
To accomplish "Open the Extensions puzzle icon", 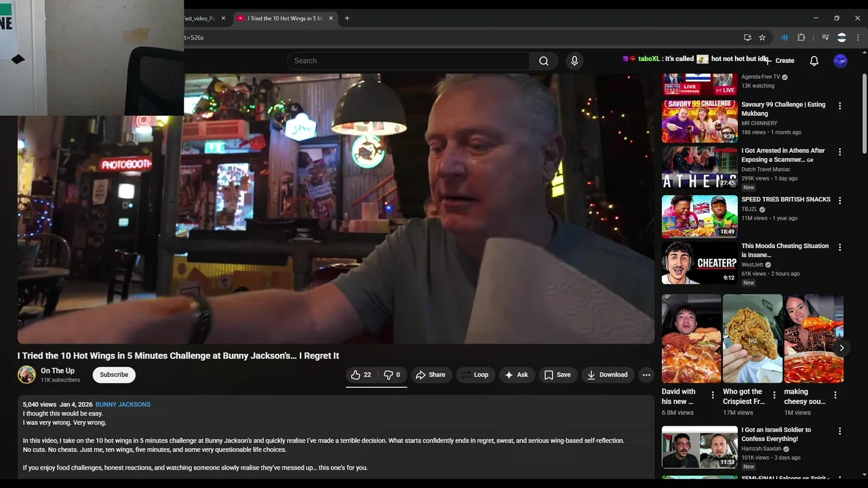I will (x=801, y=37).
